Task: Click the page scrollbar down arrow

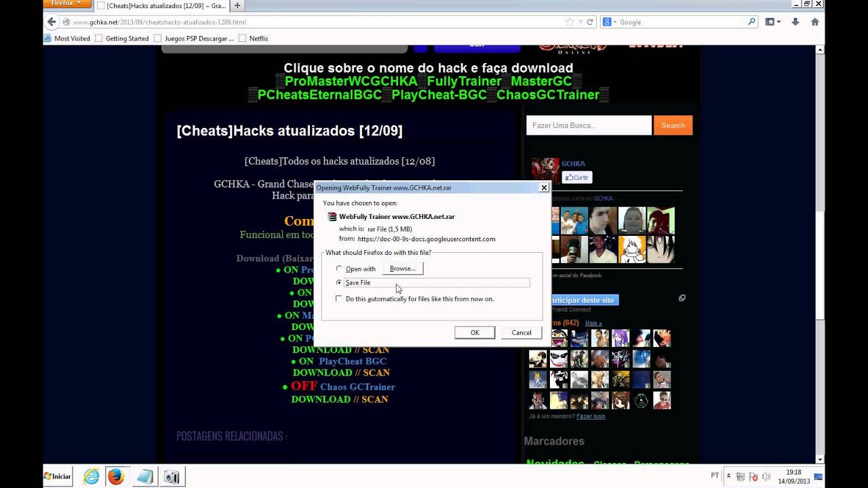Action: (x=820, y=459)
